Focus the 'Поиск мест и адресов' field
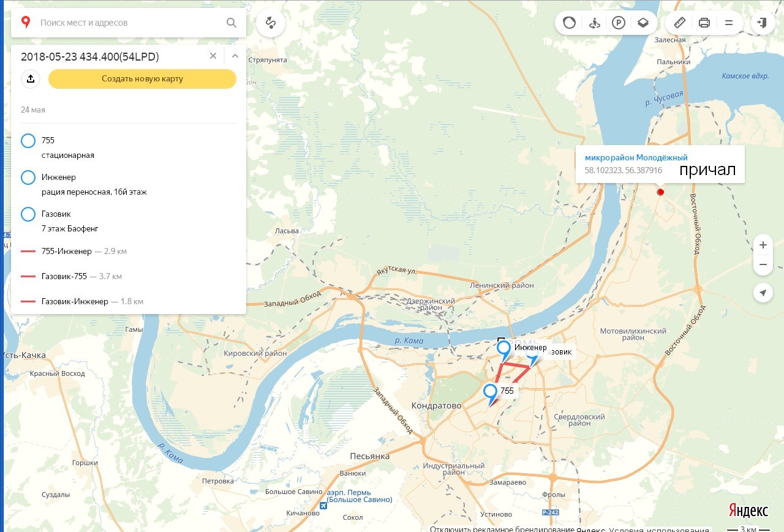The height and width of the screenshot is (532, 784). tap(129, 23)
